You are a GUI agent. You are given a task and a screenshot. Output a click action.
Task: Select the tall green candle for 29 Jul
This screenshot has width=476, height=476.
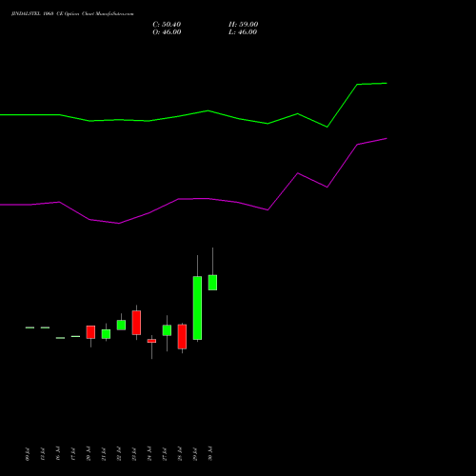pos(197,307)
